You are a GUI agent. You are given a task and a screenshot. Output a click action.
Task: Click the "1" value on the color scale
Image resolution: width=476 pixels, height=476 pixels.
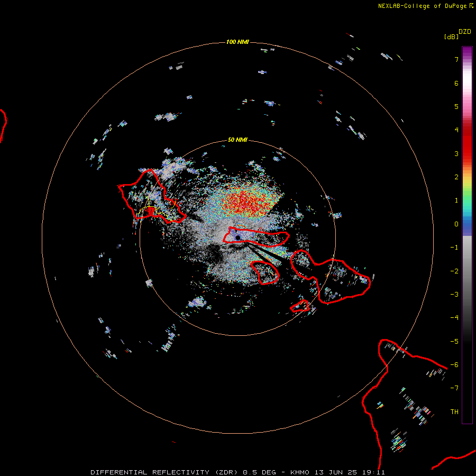click(456, 200)
